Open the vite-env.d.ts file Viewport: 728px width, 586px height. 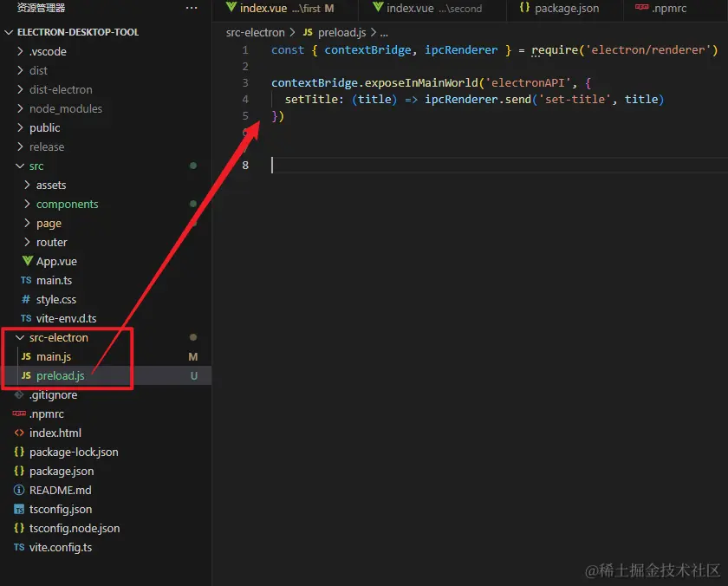[x=67, y=318]
